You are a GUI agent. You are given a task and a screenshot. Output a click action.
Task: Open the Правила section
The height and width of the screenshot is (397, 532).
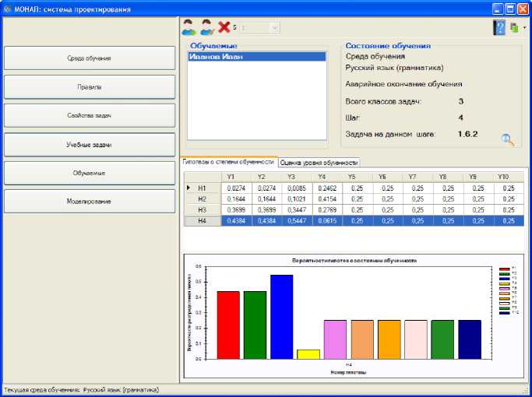coord(90,86)
